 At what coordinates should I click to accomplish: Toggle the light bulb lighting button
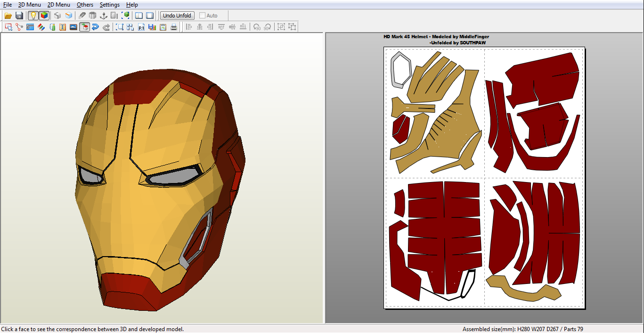(x=33, y=16)
